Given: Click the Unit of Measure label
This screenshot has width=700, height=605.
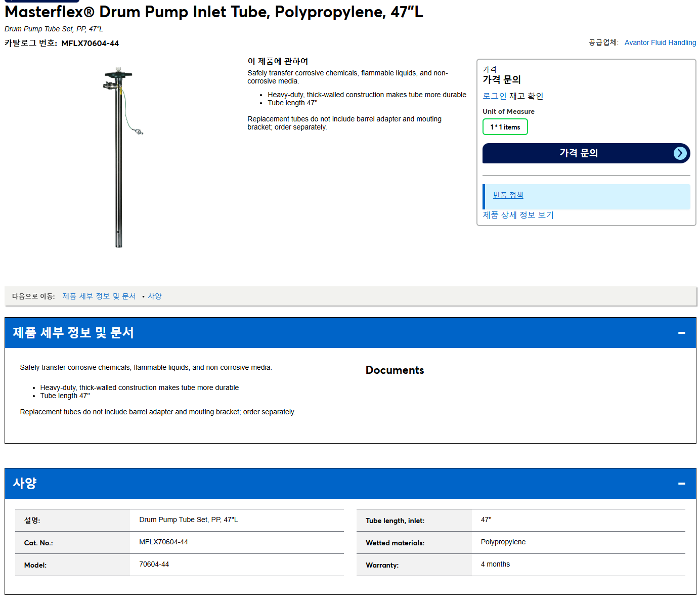Looking at the screenshot, I should coord(508,111).
